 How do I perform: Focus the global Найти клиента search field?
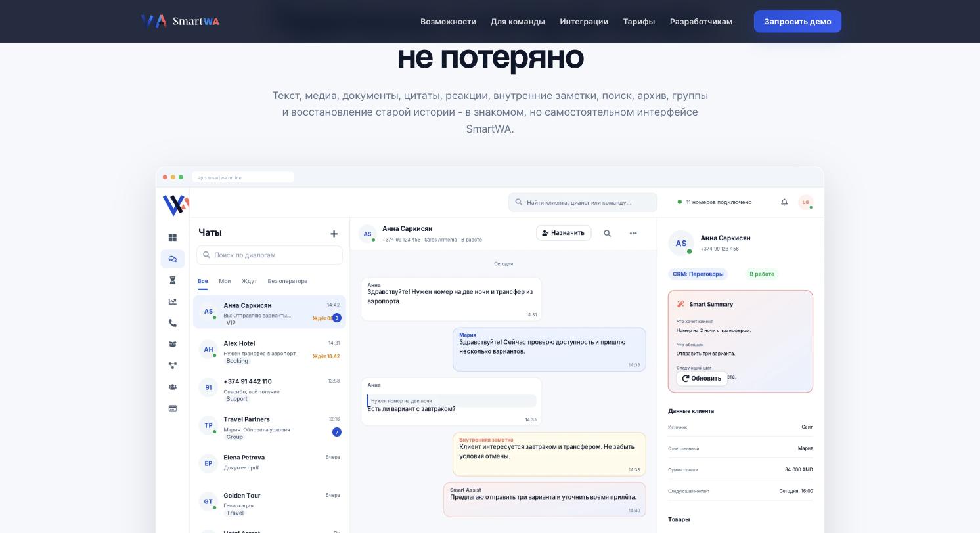click(x=583, y=202)
